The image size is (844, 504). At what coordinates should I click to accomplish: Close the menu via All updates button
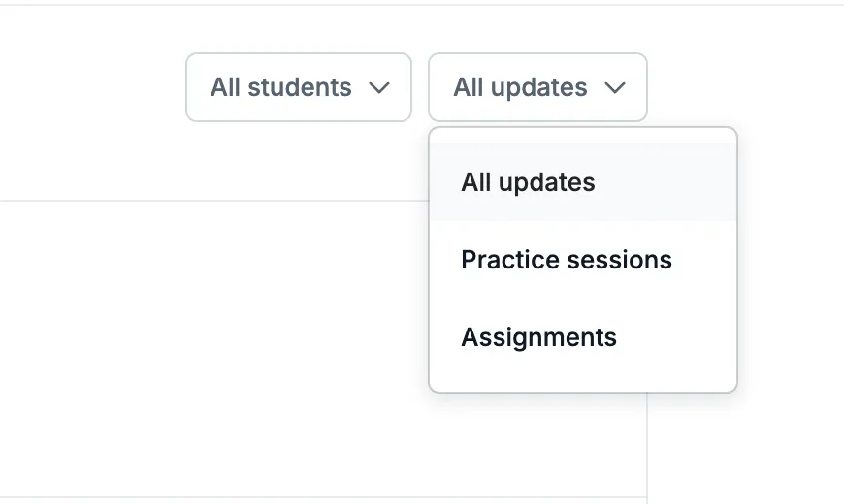pos(537,87)
